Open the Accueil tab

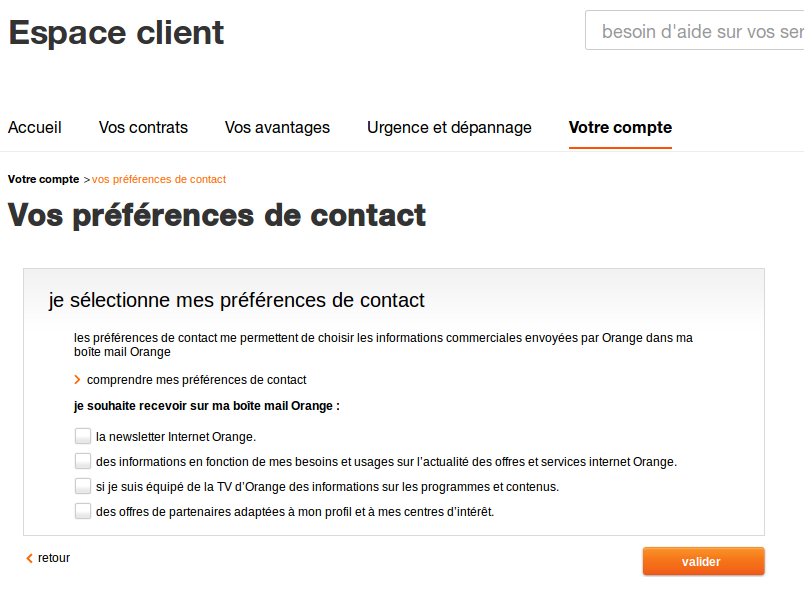point(35,127)
